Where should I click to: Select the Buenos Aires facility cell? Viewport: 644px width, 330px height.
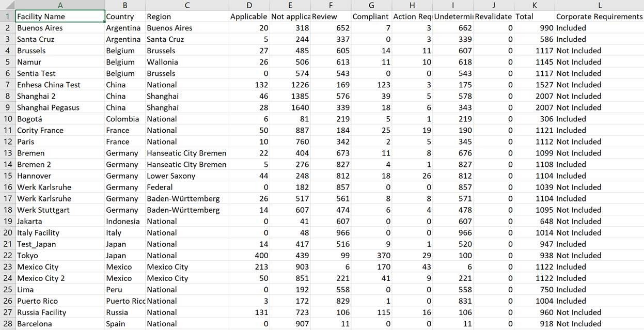point(60,28)
